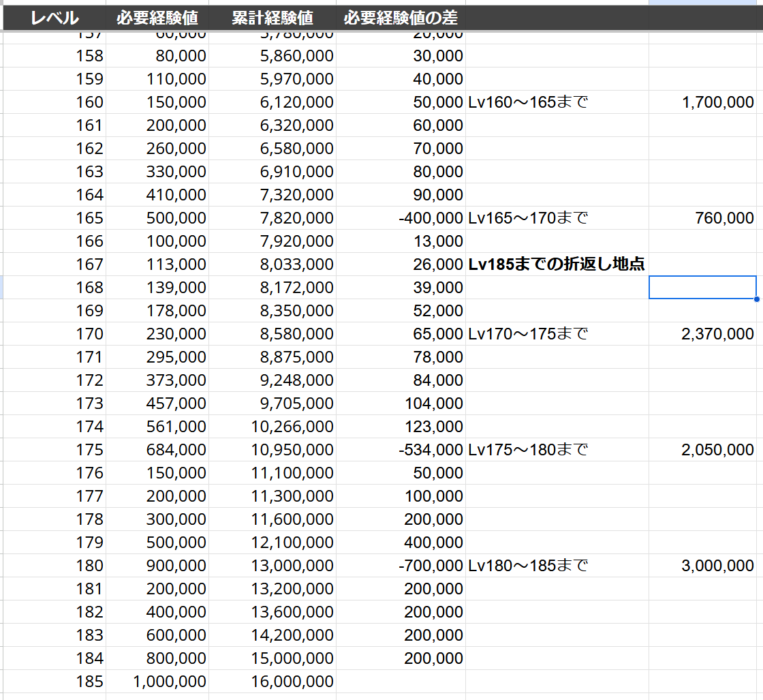
Task: Select the level 161 cell
Action: (54, 125)
